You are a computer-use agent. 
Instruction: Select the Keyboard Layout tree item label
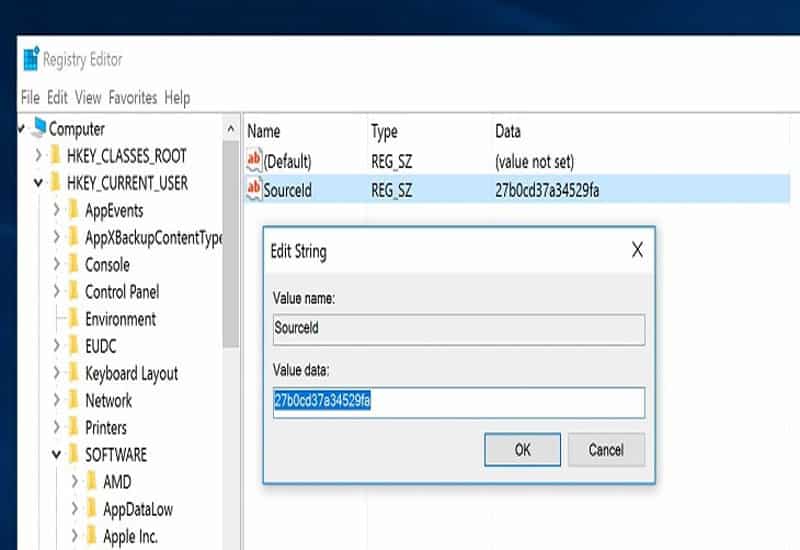point(132,373)
